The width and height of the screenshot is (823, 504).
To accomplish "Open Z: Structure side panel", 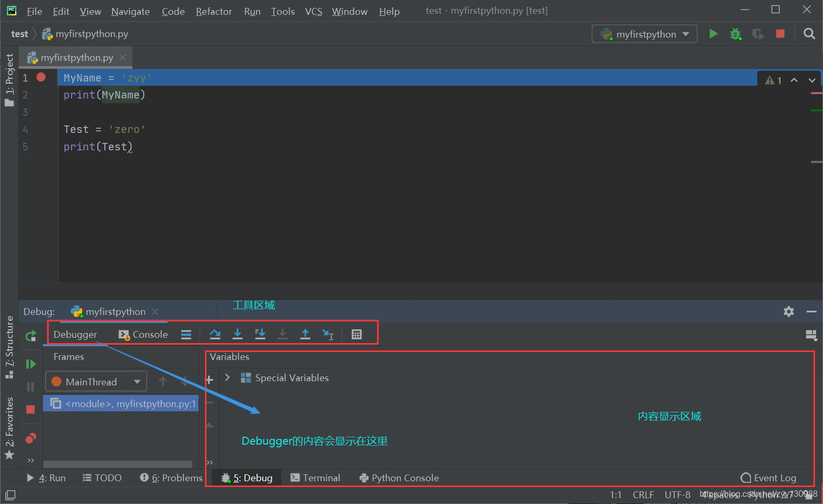I will (9, 347).
